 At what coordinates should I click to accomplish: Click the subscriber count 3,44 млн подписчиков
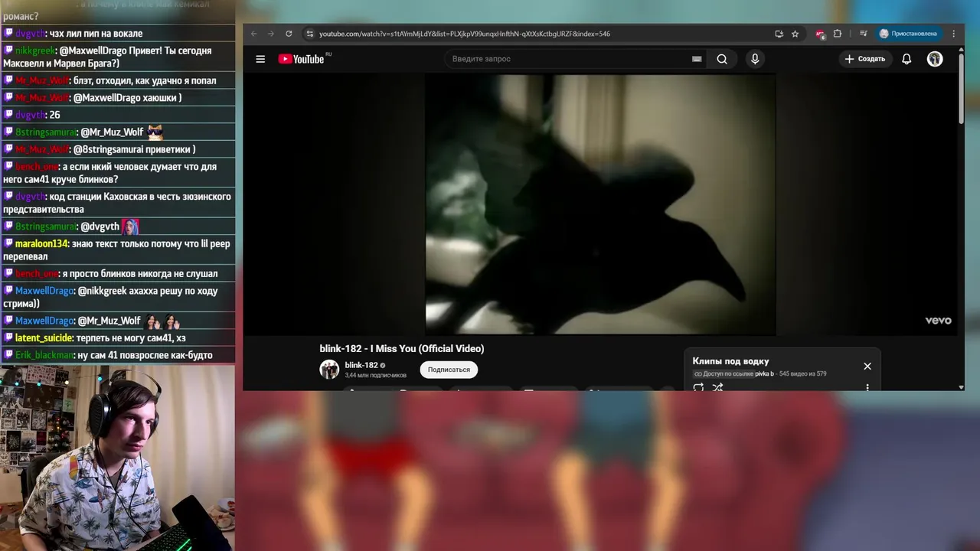[375, 376]
